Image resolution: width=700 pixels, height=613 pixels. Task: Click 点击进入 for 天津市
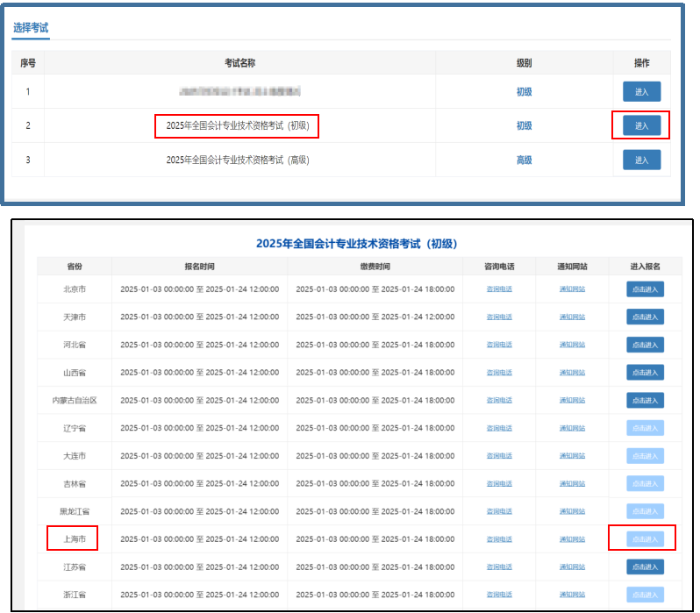pos(645,317)
